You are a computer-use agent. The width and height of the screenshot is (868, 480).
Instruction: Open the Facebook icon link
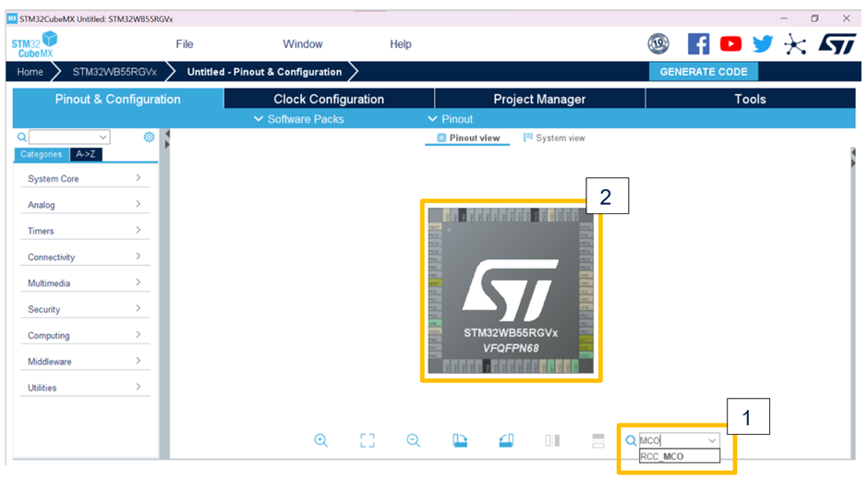tap(699, 43)
